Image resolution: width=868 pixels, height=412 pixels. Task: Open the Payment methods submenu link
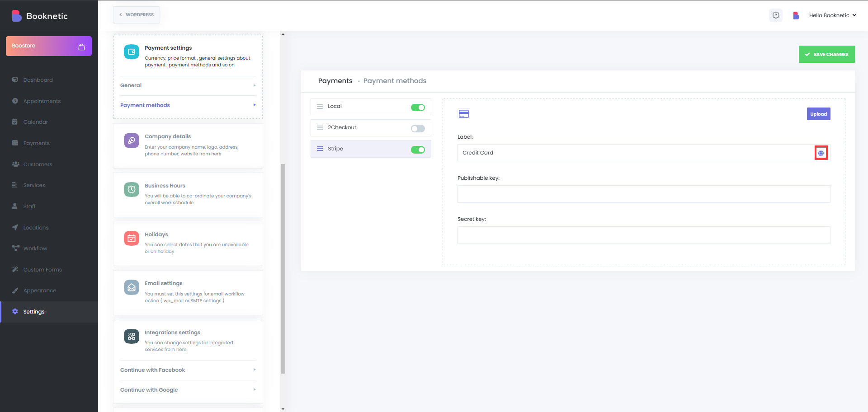[x=188, y=105]
